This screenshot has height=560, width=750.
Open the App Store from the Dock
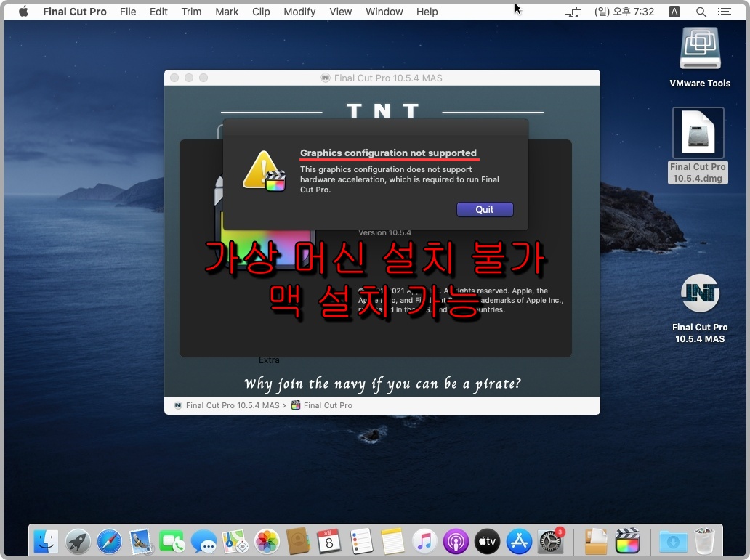[x=519, y=541]
